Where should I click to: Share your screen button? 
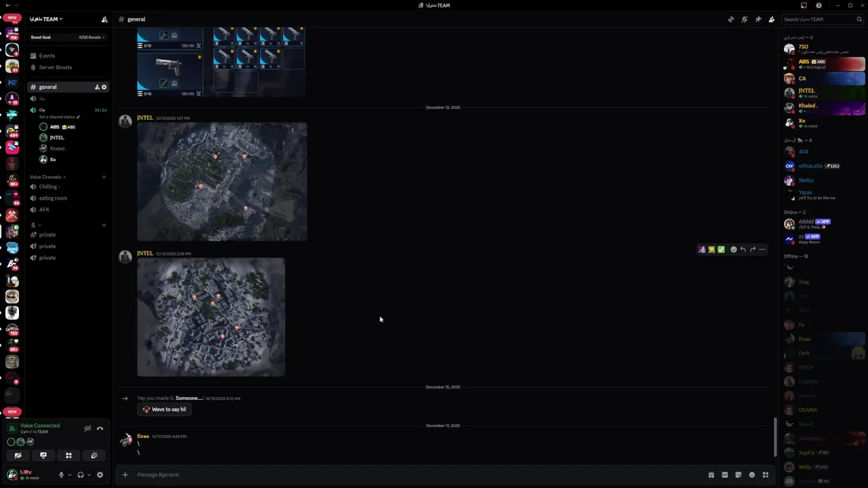pyautogui.click(x=43, y=455)
